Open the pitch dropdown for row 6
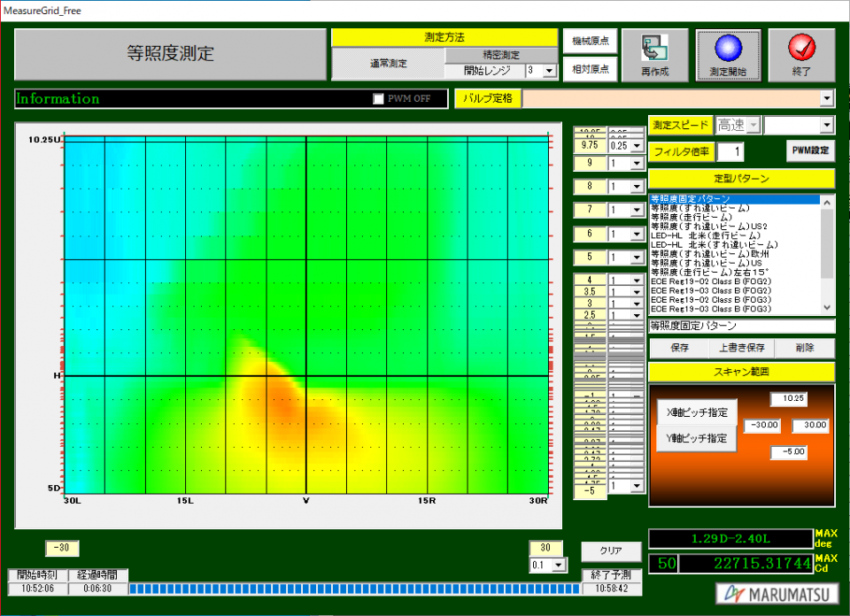 [x=637, y=234]
